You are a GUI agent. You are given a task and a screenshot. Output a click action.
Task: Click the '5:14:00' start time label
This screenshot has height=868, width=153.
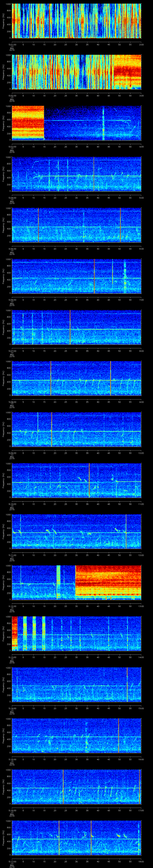point(12,708)
